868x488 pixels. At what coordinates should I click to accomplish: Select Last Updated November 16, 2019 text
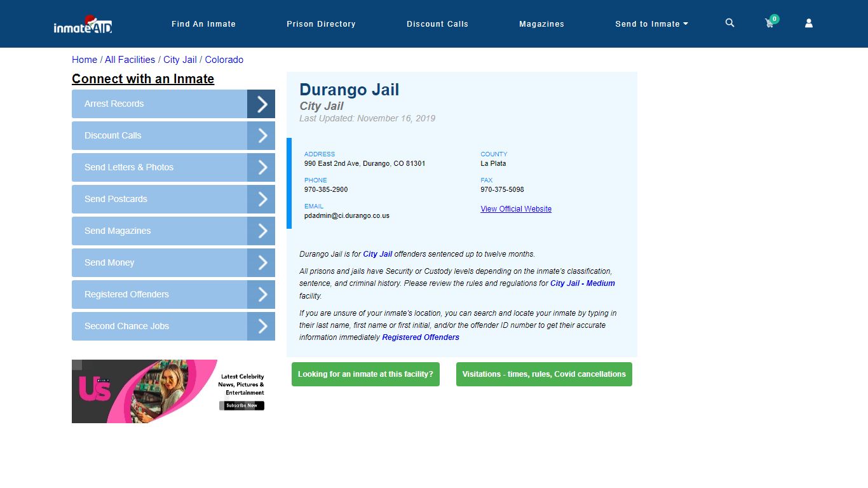(x=367, y=118)
